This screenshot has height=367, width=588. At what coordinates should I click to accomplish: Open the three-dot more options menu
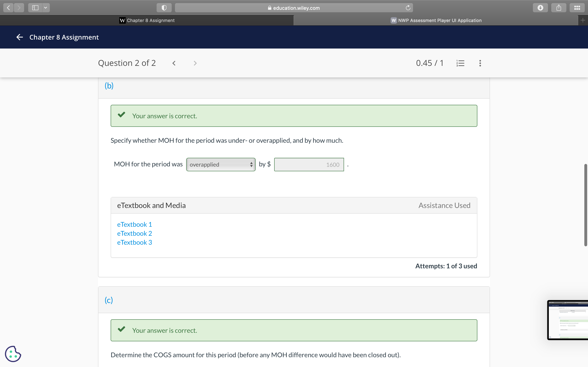coord(480,63)
